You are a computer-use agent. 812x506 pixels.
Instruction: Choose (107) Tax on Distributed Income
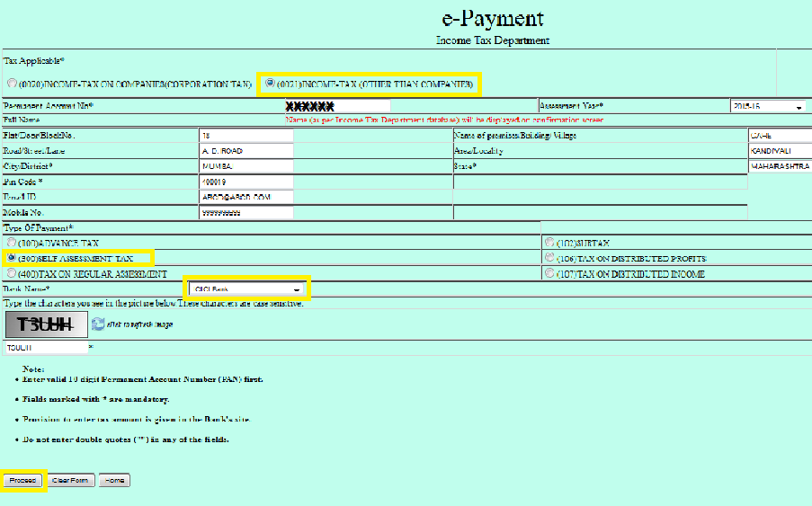pyautogui.click(x=549, y=273)
